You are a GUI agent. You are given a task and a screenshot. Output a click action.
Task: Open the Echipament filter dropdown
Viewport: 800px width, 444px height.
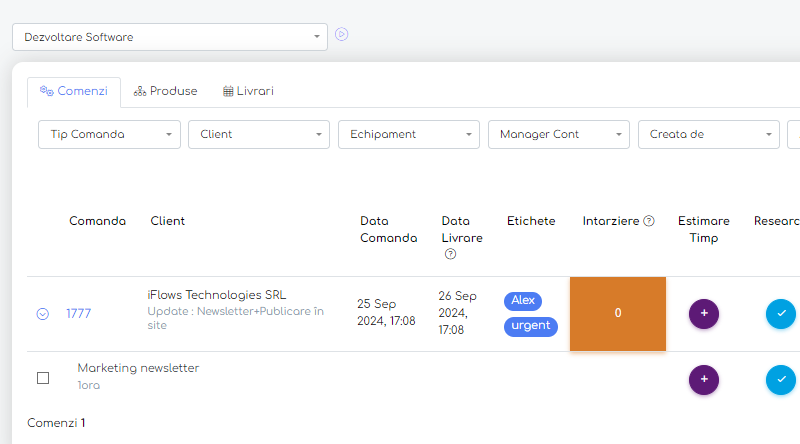[x=409, y=134]
